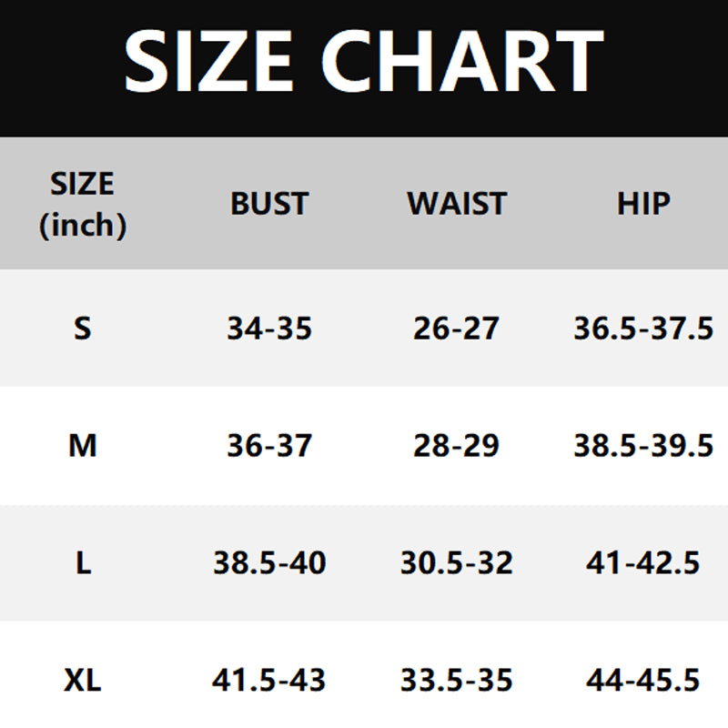Select the hip value 36.5-37.5
The image size is (728, 728).
[643, 328]
